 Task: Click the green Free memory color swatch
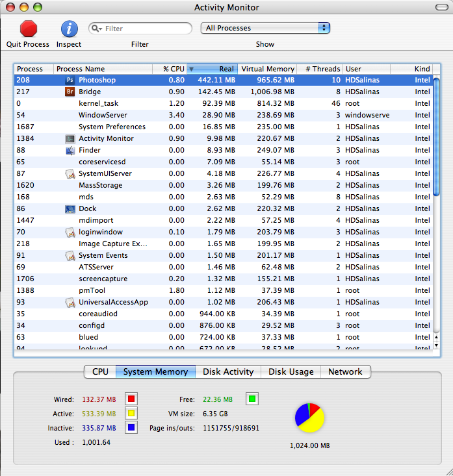pyautogui.click(x=252, y=399)
